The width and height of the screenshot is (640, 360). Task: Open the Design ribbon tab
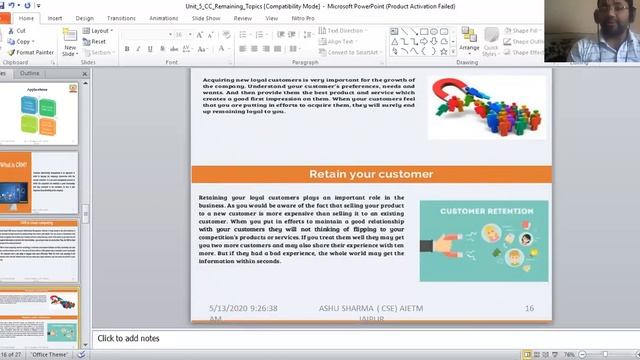[x=84, y=18]
